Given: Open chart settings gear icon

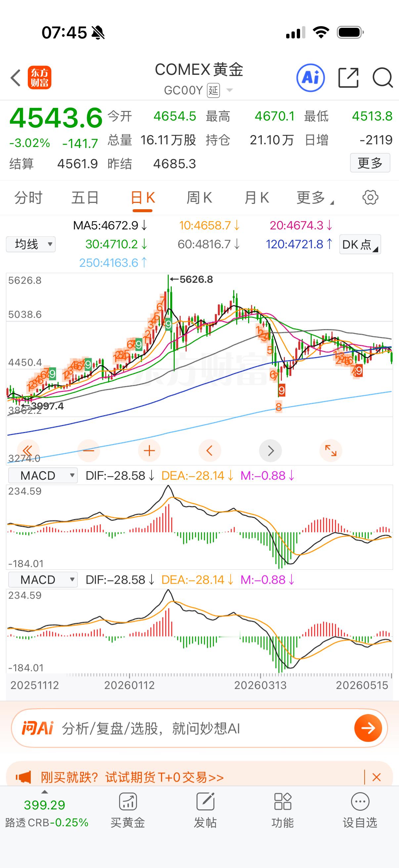Looking at the screenshot, I should [370, 197].
